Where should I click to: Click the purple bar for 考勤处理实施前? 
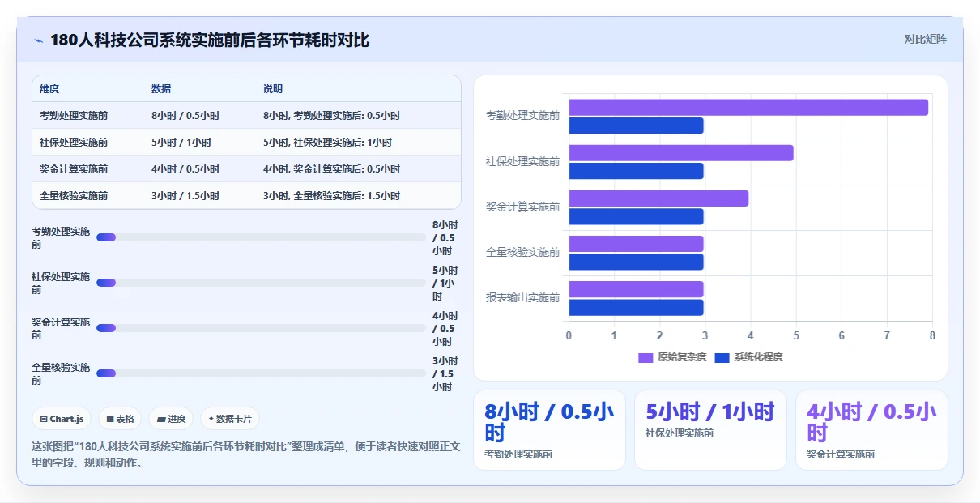pos(748,107)
